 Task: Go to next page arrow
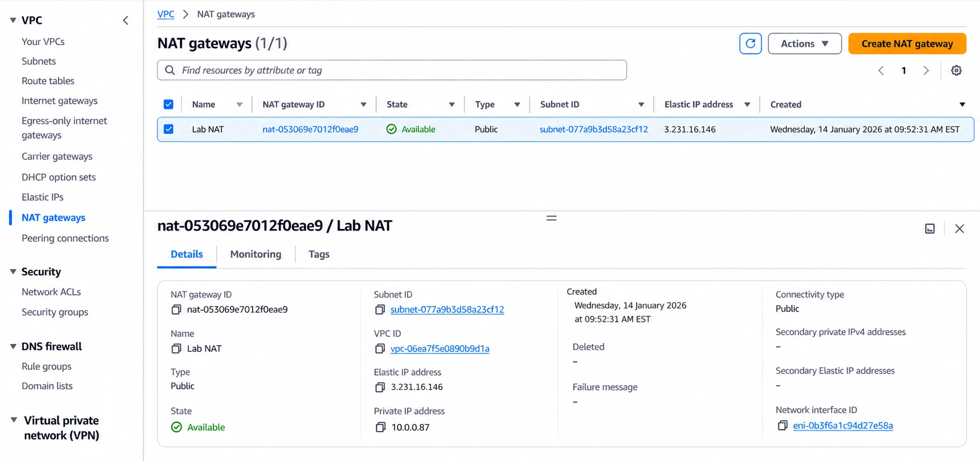point(926,70)
